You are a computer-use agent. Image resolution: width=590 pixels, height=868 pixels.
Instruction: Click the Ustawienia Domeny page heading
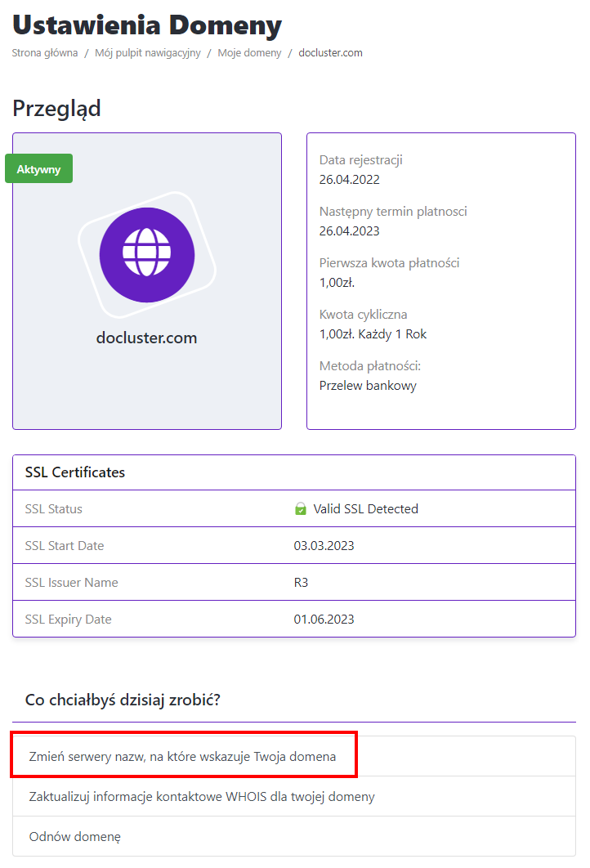tap(147, 25)
